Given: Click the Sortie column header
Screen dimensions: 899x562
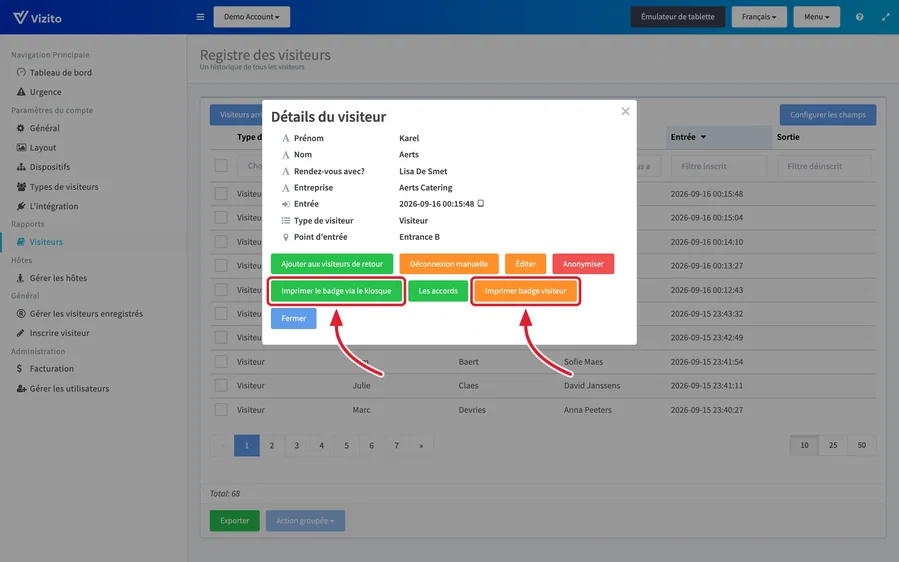Looking at the screenshot, I should tap(788, 137).
